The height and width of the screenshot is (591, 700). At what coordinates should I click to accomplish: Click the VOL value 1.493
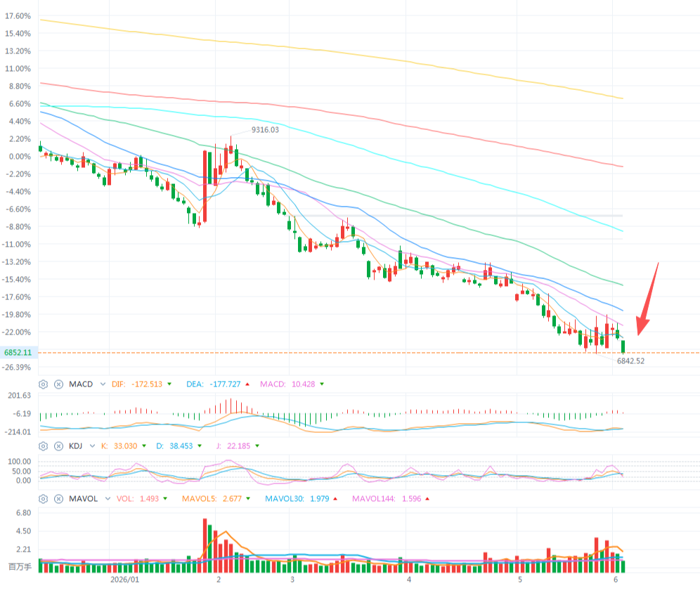click(x=149, y=499)
